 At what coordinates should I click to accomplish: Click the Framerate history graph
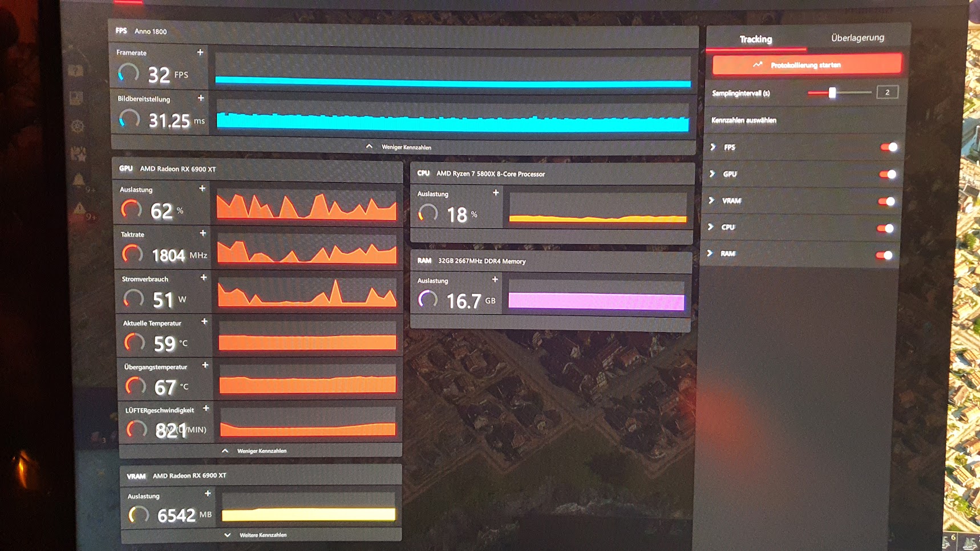(x=453, y=69)
